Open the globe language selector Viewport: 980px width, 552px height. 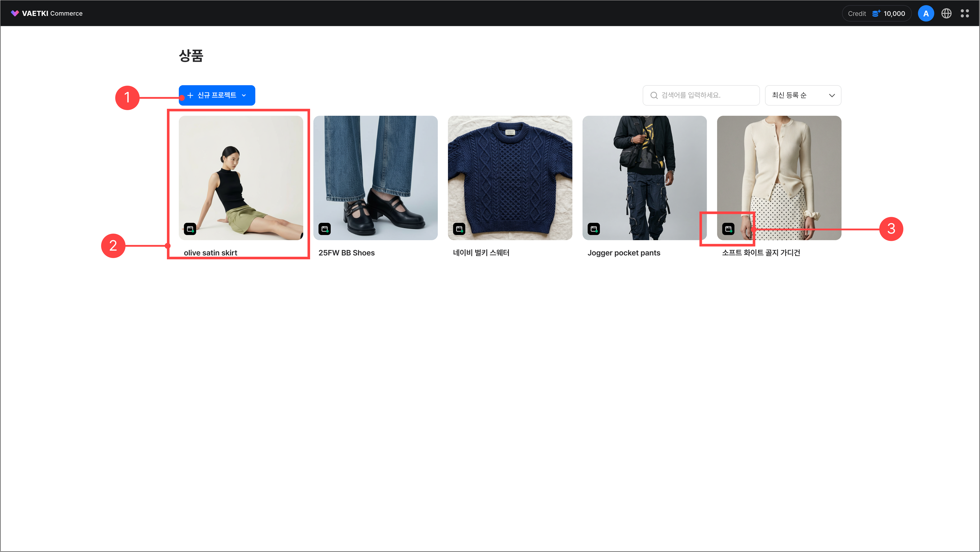tap(946, 13)
